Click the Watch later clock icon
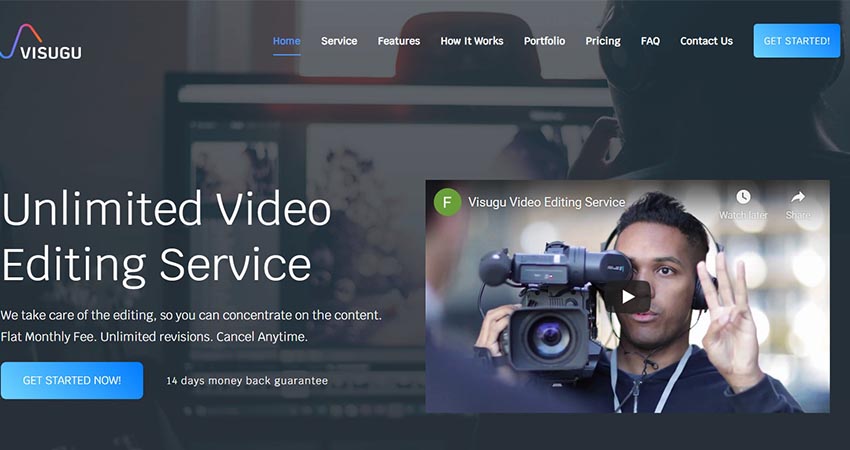 pos(743,197)
